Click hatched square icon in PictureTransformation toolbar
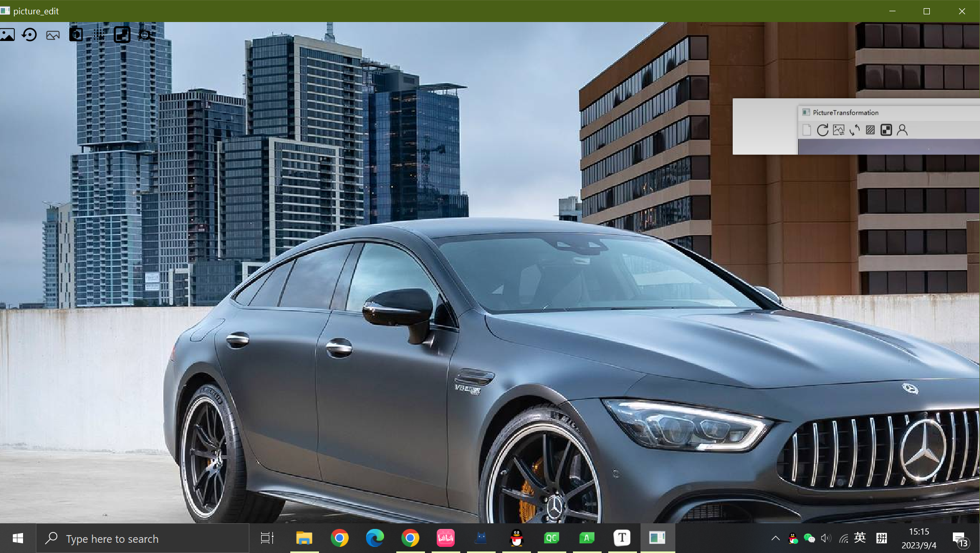980x553 pixels. pos(870,130)
